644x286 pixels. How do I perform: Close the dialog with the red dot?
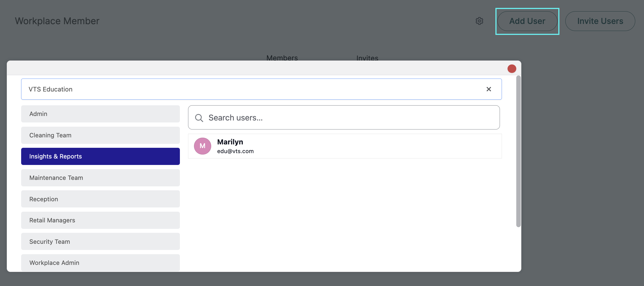pos(512,69)
